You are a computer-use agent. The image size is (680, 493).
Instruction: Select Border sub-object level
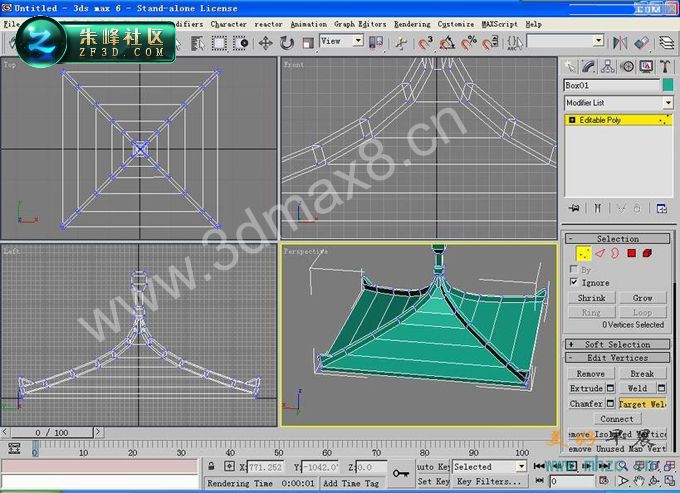point(615,254)
